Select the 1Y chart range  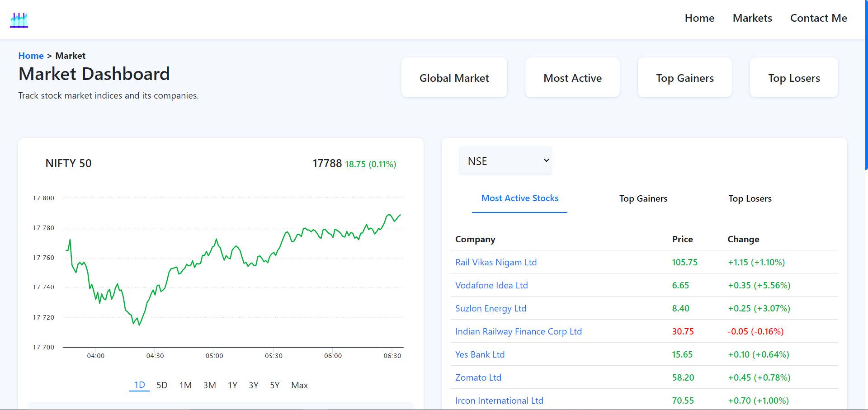point(232,385)
